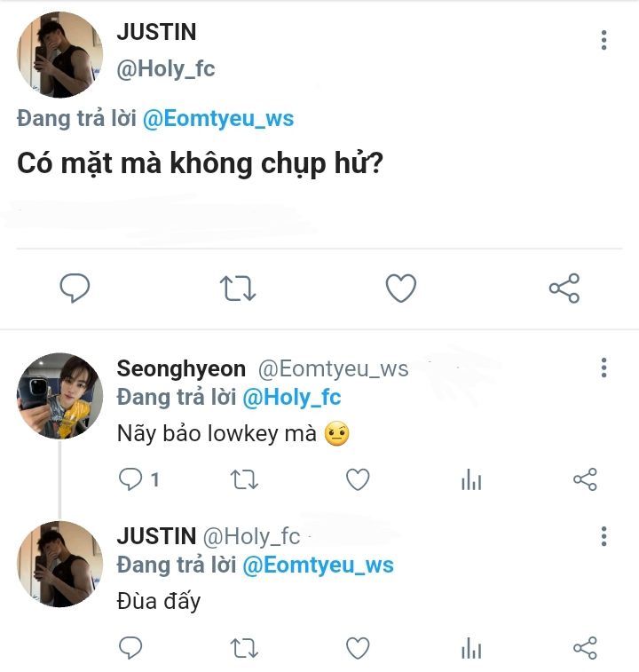Viewport: 639px width, 672px height.
Task: Retweet Seonghyeon's reply
Action: click(244, 480)
